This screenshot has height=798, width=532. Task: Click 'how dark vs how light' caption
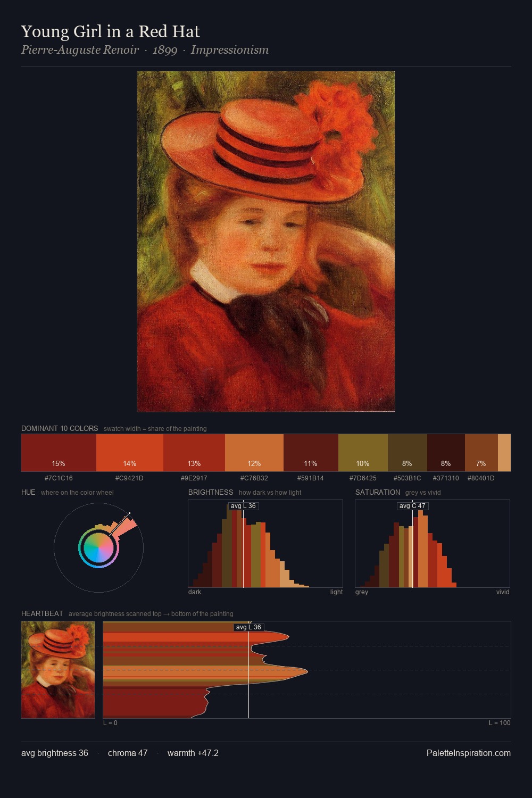[x=270, y=493]
